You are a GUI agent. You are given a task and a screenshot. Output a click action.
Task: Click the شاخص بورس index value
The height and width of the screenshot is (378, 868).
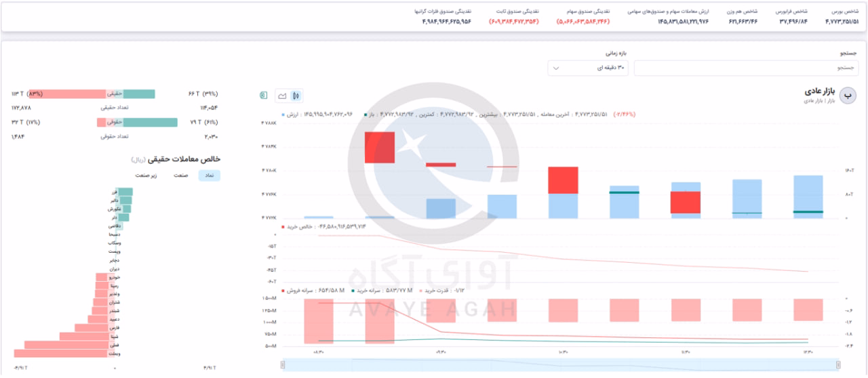pyautogui.click(x=842, y=22)
